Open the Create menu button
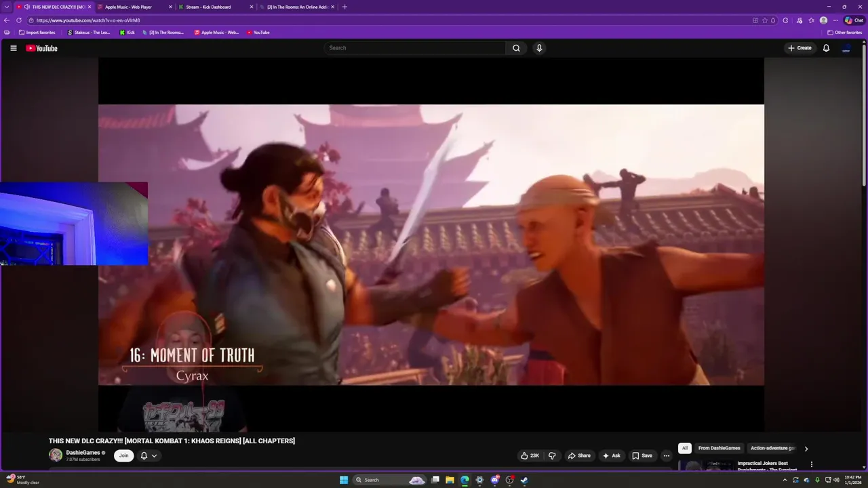 [800, 48]
